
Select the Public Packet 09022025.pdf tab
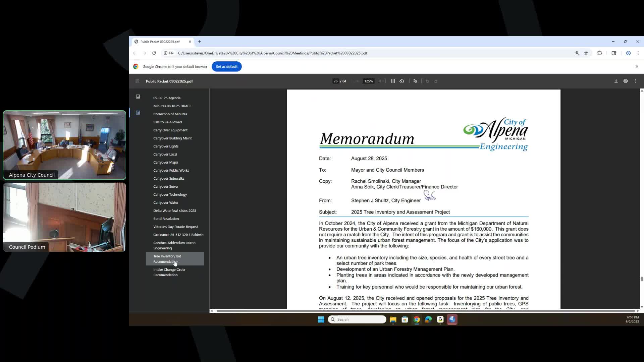(160, 42)
